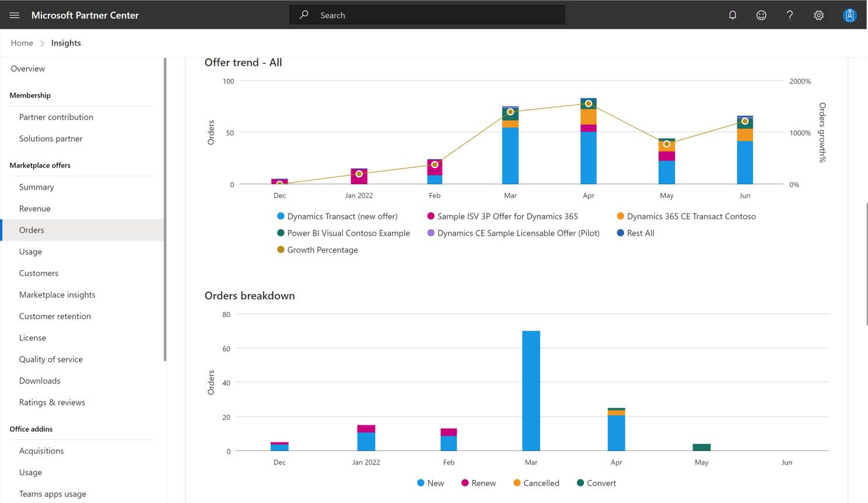Viewport: 868px width, 503px height.
Task: Click the breadcrumb chevron separator
Action: tap(42, 43)
